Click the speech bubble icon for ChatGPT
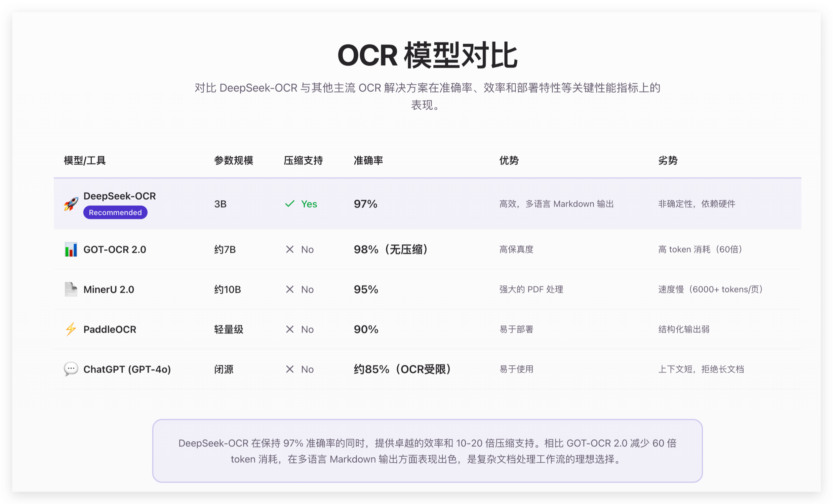This screenshot has width=833, height=504. click(x=71, y=369)
